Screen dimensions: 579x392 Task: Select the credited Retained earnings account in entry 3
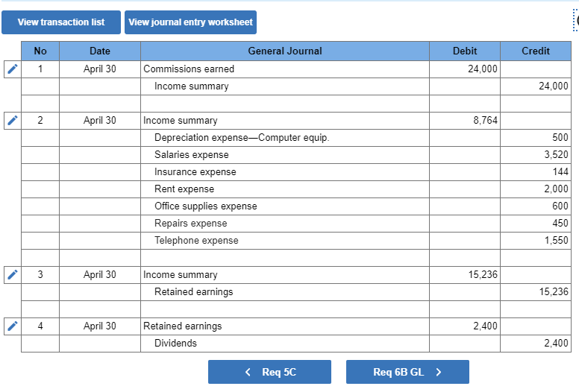pos(285,292)
